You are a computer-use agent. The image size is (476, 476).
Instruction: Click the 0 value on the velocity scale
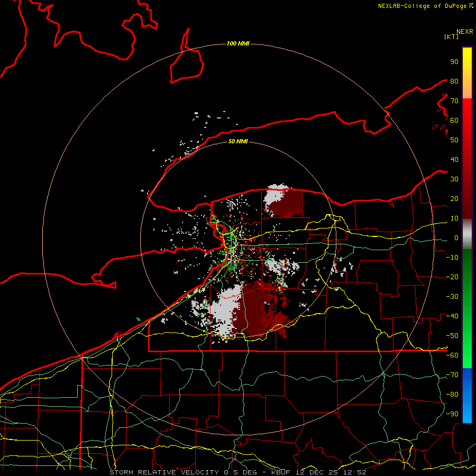click(x=456, y=238)
